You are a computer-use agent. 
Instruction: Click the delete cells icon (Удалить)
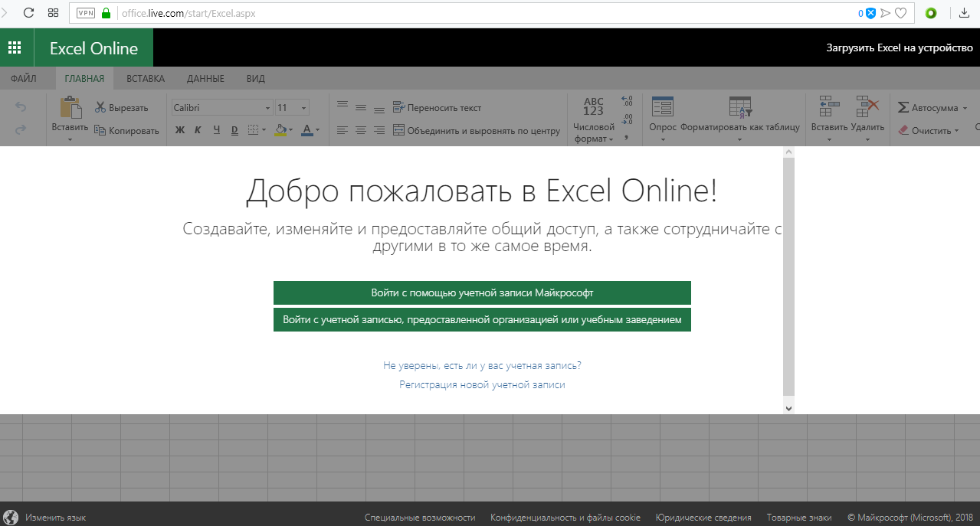point(867,107)
